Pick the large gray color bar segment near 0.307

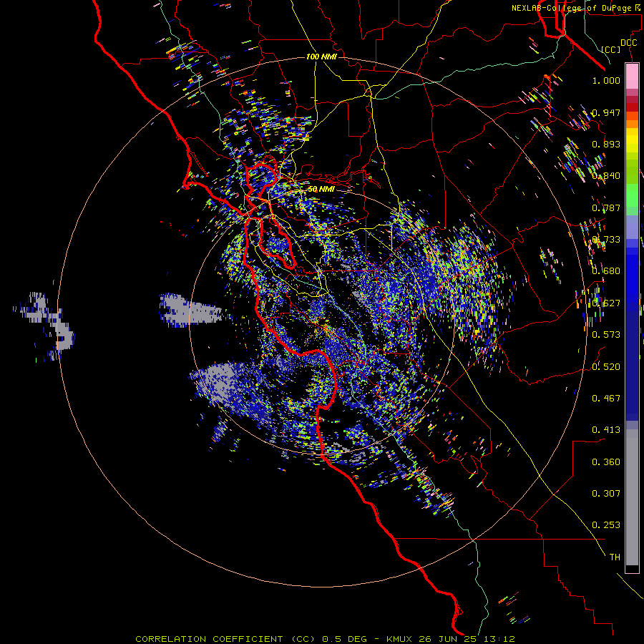click(632, 497)
